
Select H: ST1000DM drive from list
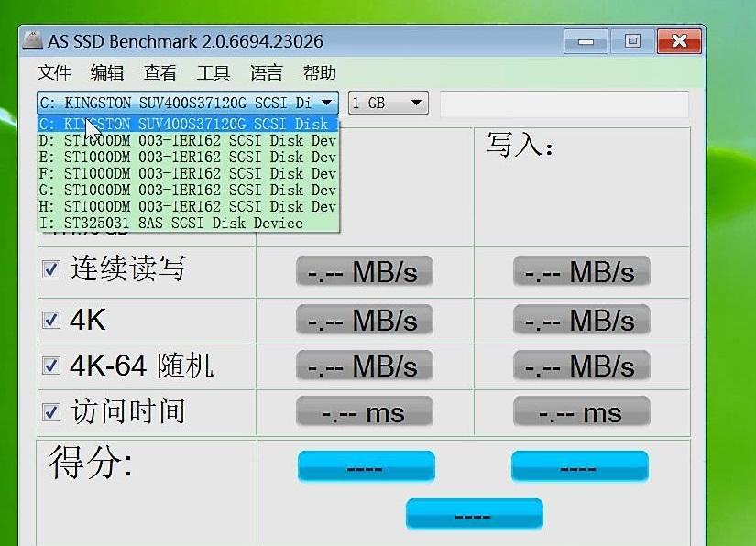[188, 206]
